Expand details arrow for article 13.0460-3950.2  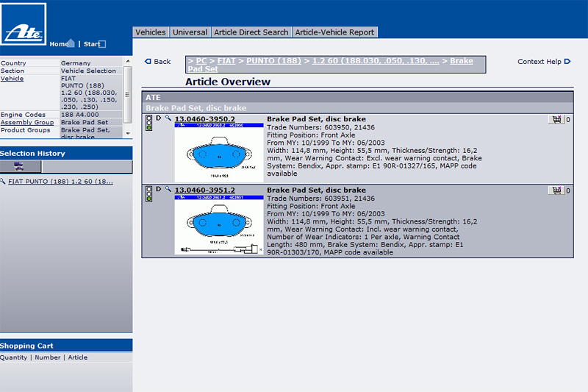pos(158,118)
